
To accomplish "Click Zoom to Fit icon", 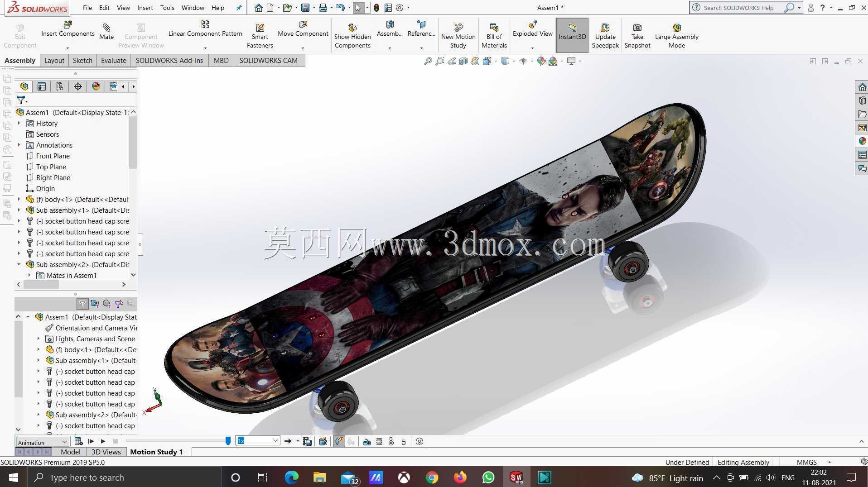I will [428, 61].
